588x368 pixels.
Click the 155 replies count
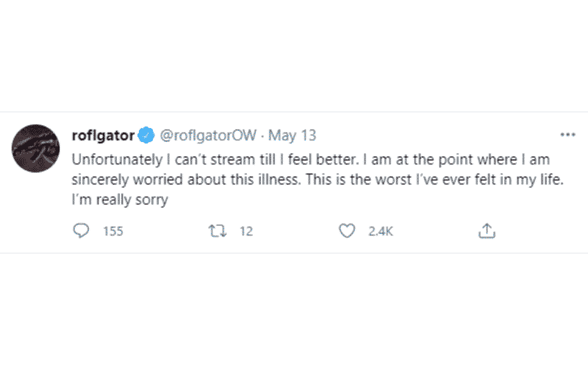(x=113, y=231)
